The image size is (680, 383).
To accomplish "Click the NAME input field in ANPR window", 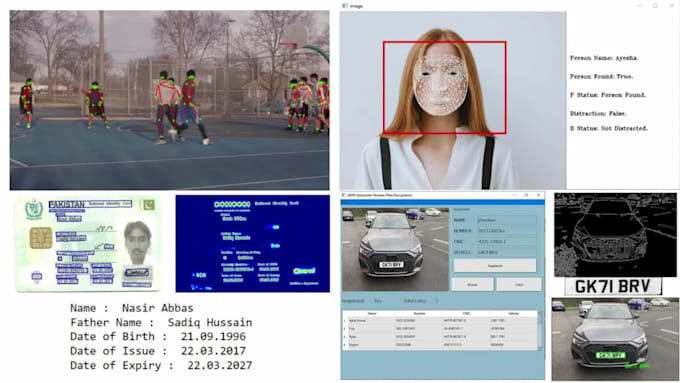I will (507, 220).
